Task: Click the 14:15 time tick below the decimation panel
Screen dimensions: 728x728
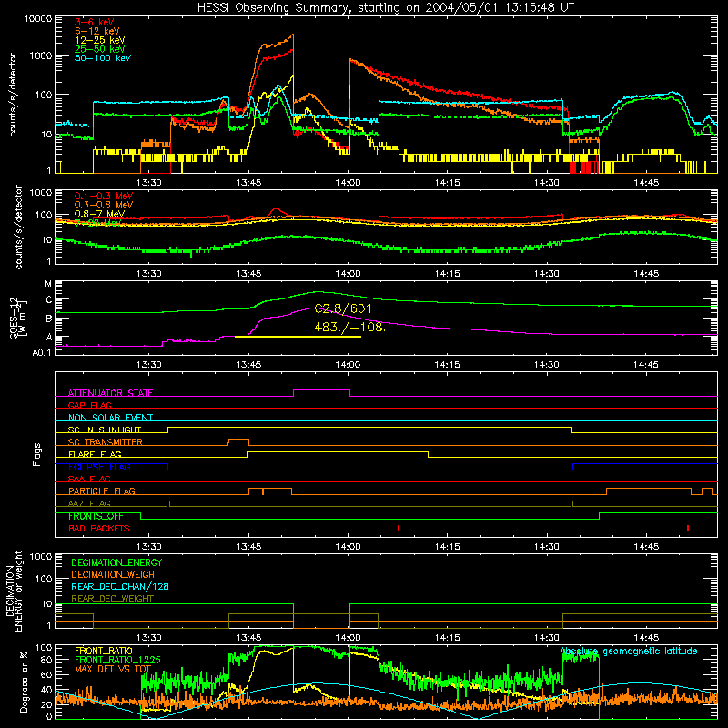Action: [x=447, y=638]
